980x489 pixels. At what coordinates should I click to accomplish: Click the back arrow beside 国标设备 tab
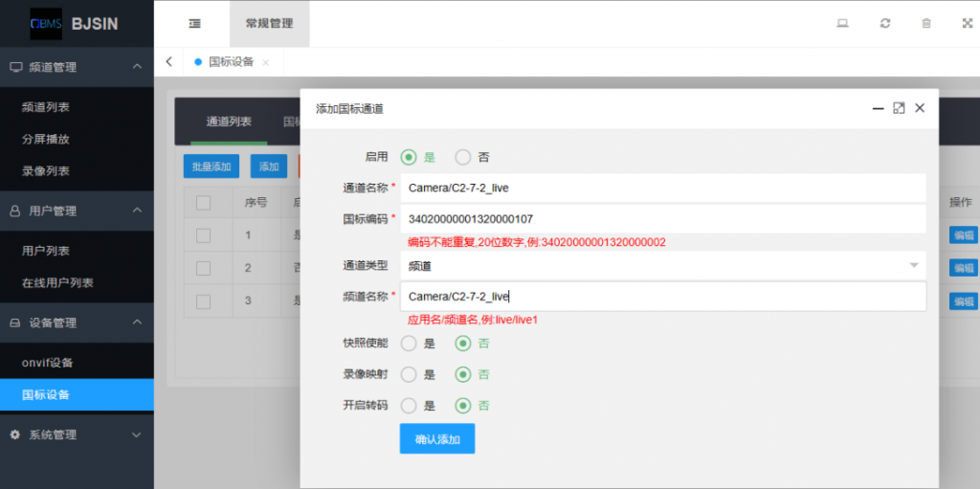[x=169, y=62]
